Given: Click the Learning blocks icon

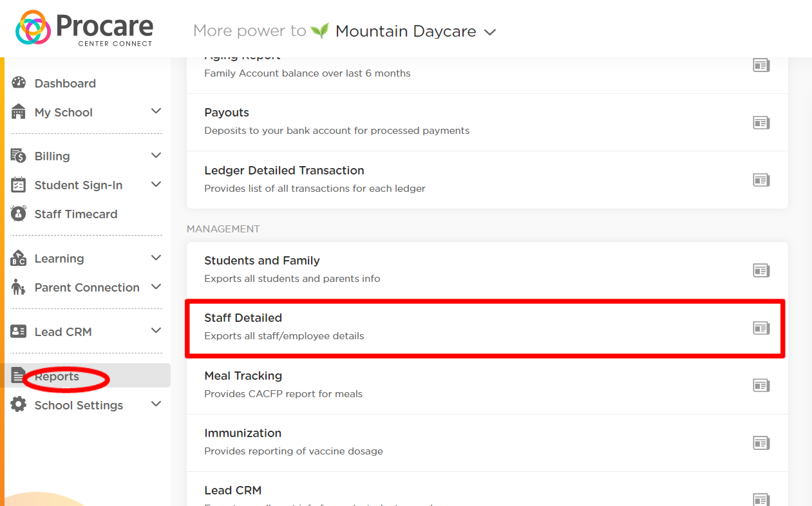Looking at the screenshot, I should 19,258.
